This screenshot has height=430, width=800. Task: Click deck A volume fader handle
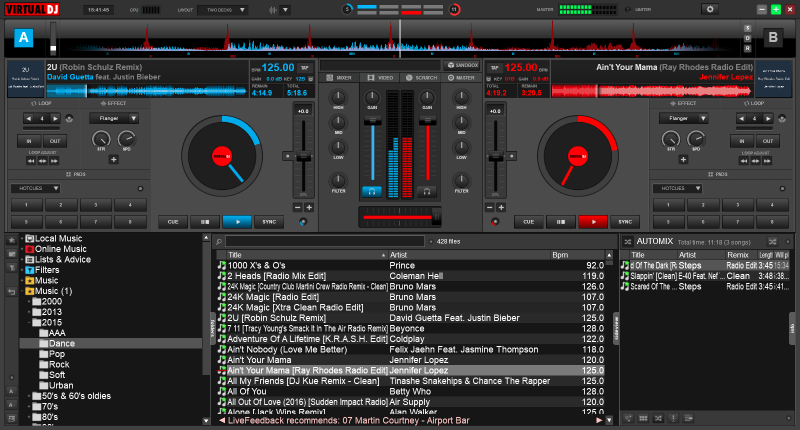pos(372,121)
